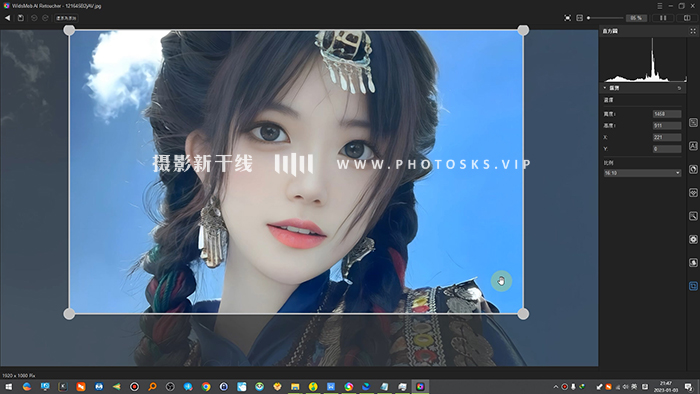Image resolution: width=700 pixels, height=394 pixels.
Task: Redo the last edit
Action: 45,18
